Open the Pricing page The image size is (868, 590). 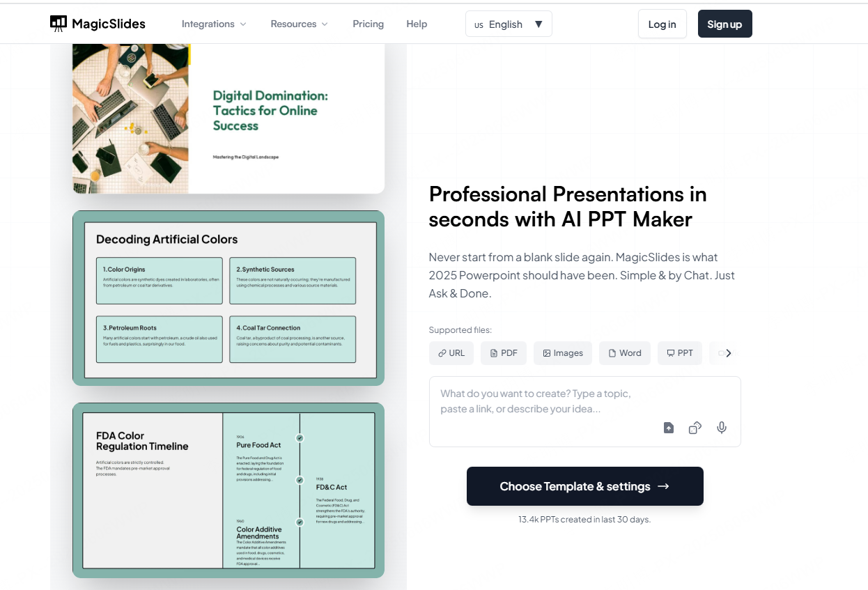368,24
